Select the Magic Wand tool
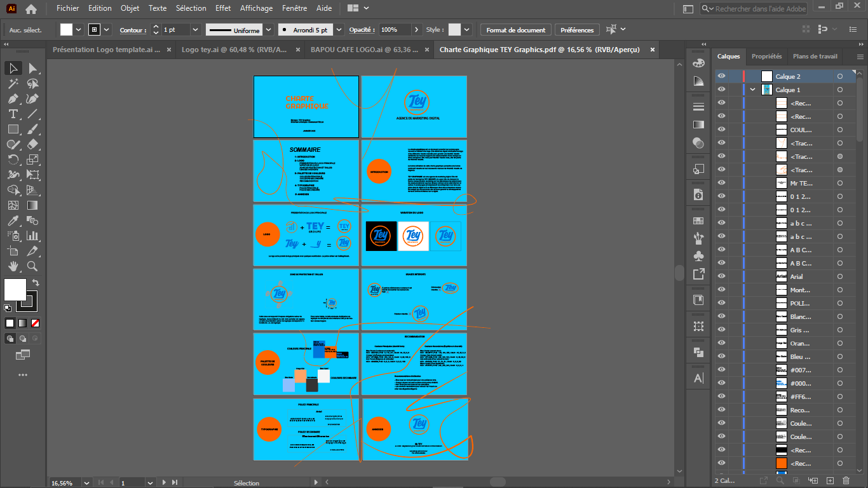868x488 pixels. pos(13,83)
